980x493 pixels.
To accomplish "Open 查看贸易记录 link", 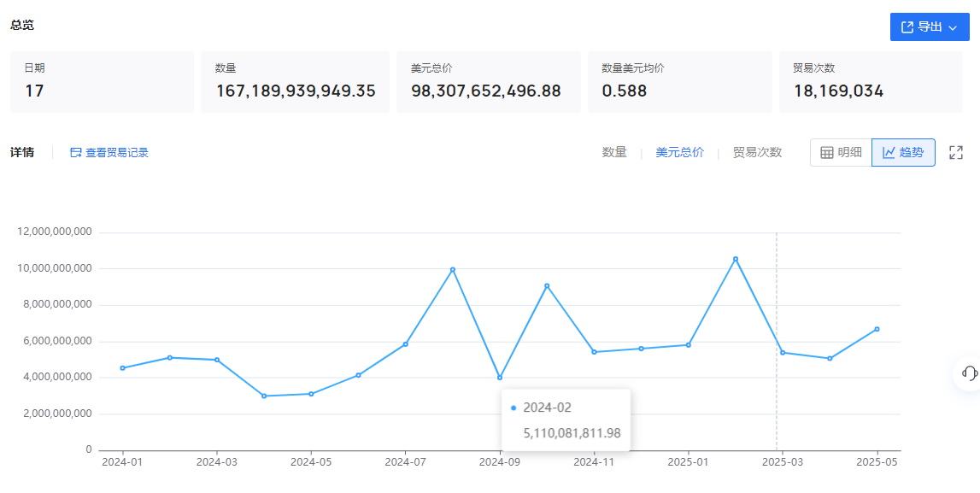I will (109, 152).
